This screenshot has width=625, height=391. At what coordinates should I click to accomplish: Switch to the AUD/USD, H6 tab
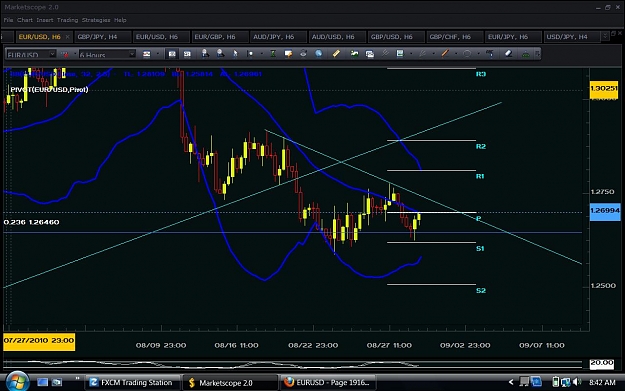[x=337, y=37]
